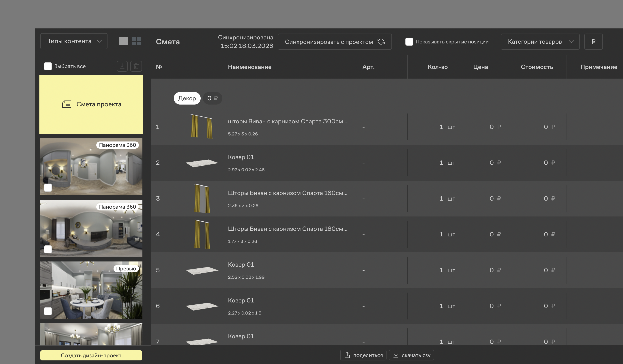Select the checkbox on the Превью thumbnail
This screenshot has width=623, height=364.
(x=48, y=311)
